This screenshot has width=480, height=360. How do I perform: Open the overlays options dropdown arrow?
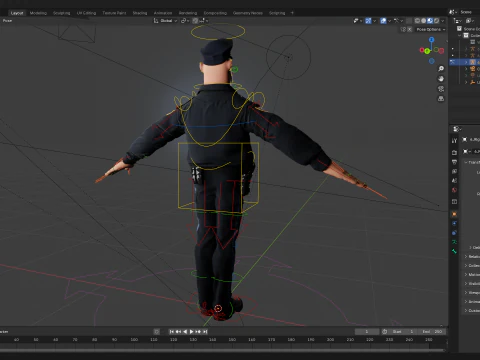click(x=389, y=21)
